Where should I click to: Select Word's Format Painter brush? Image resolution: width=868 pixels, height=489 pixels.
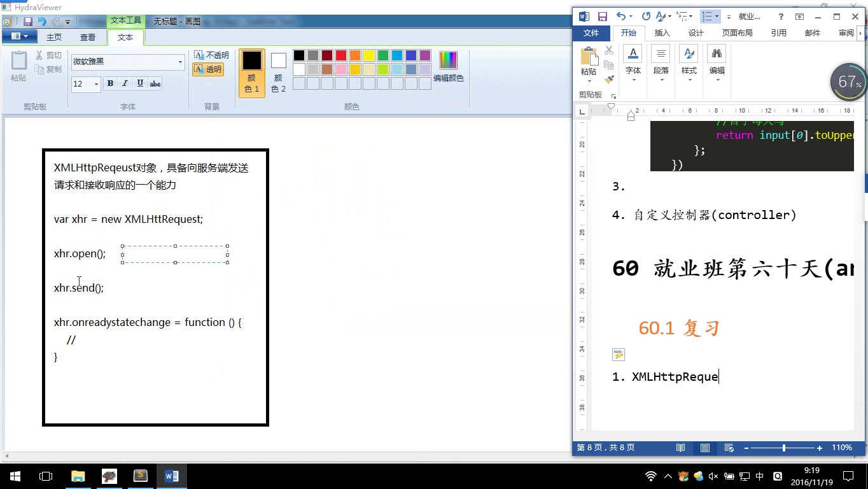point(609,80)
